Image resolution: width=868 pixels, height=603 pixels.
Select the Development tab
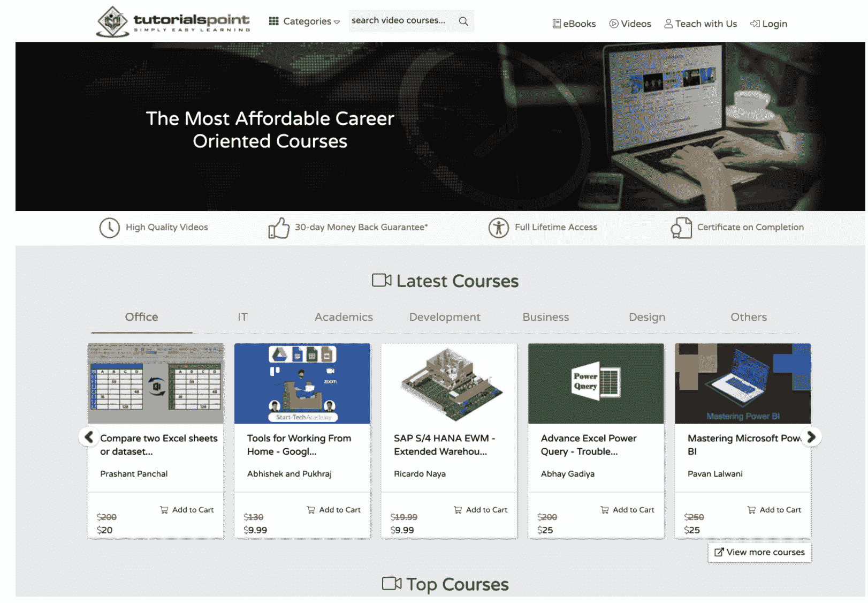click(x=444, y=317)
